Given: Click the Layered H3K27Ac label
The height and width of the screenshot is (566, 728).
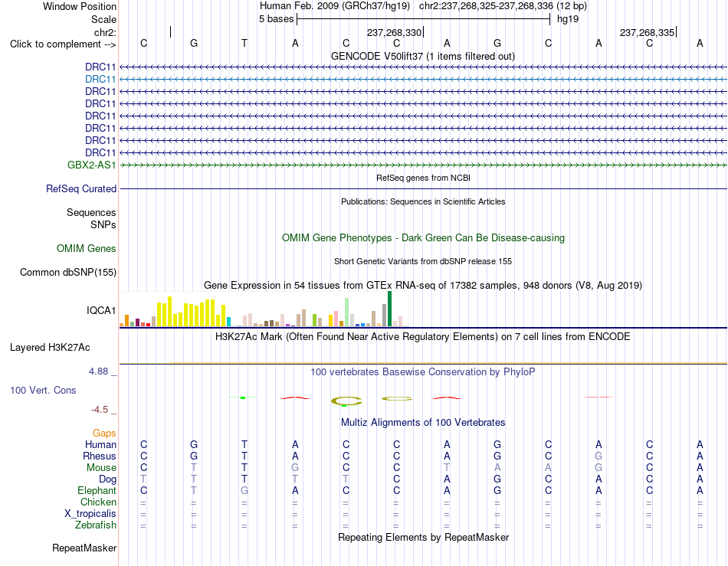Looking at the screenshot, I should click(x=50, y=348).
